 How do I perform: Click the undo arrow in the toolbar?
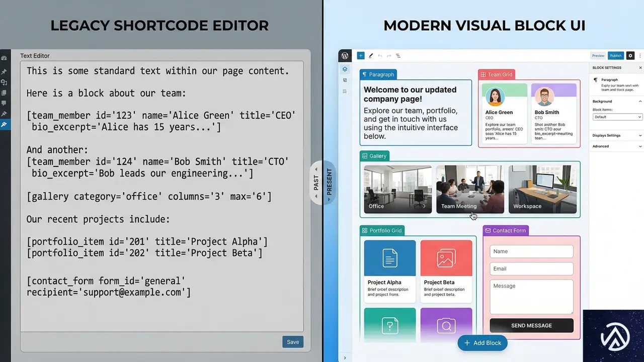pyautogui.click(x=380, y=56)
